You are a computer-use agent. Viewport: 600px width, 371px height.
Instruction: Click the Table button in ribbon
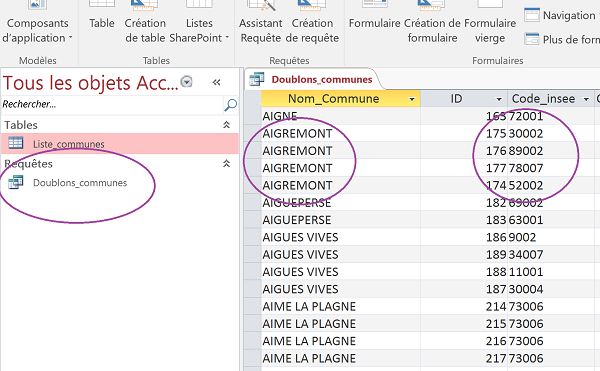coord(102,15)
